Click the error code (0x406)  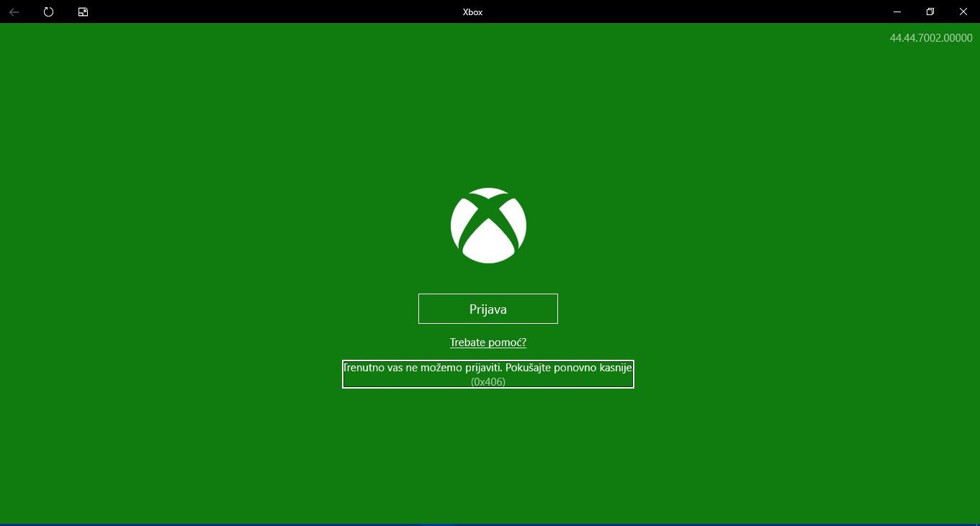pos(488,381)
